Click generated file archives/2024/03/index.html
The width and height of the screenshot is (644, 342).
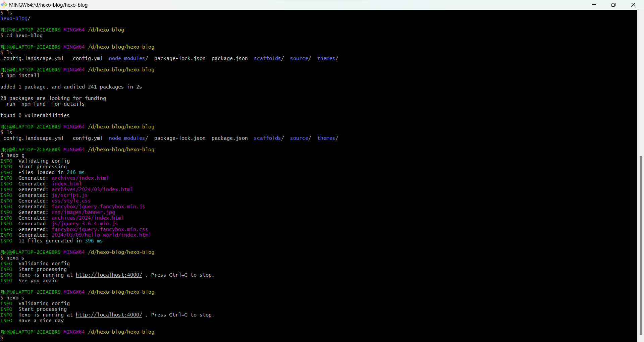coord(92,189)
